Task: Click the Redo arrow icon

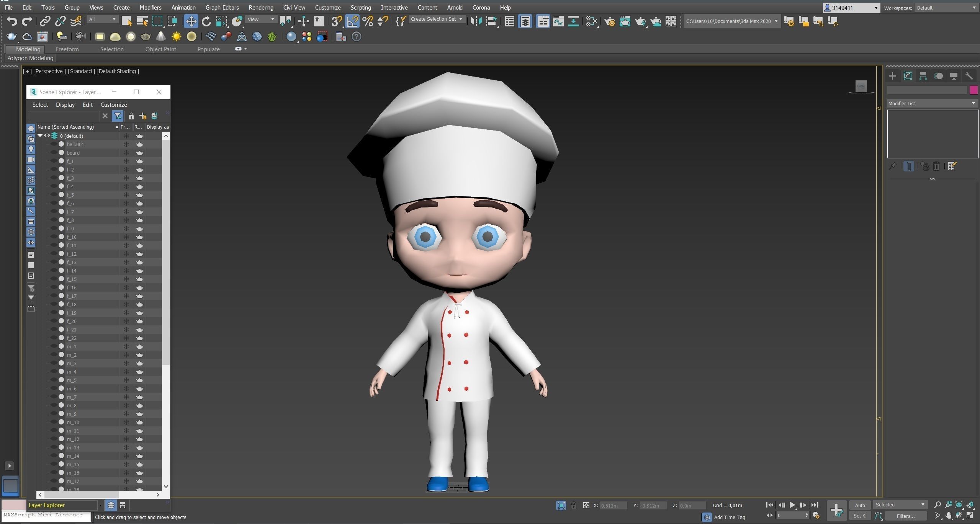Action: pos(26,21)
